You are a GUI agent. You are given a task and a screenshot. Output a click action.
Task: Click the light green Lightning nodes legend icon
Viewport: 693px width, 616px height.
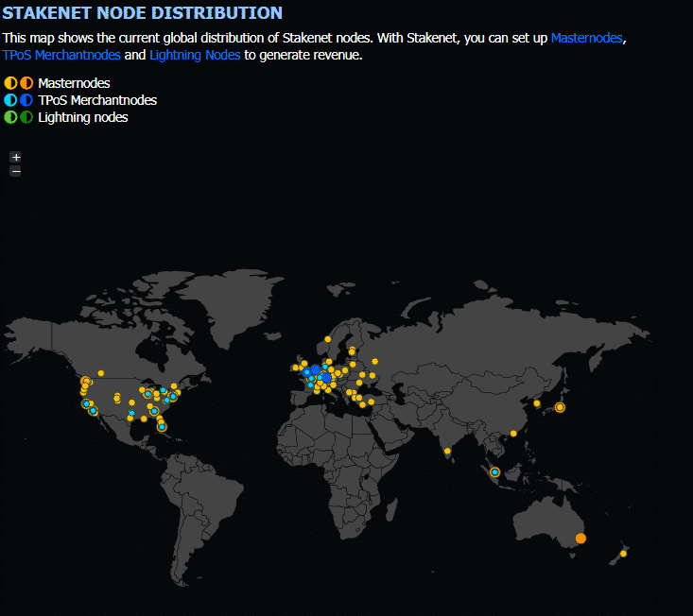tap(10, 117)
